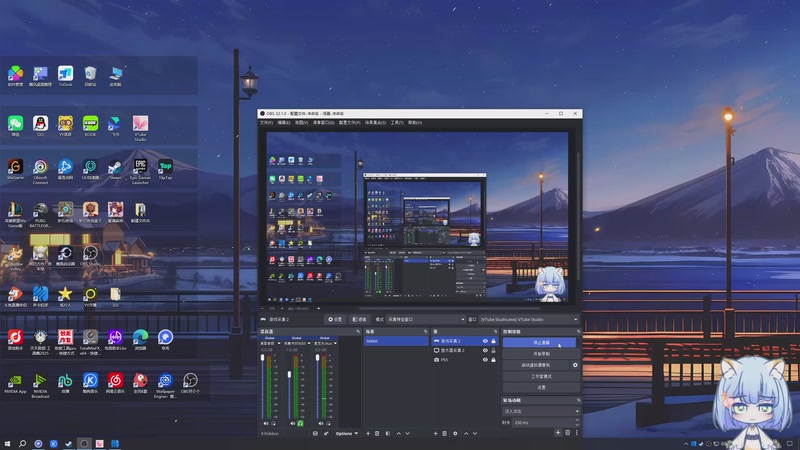Move selected source up in sources list

(466, 433)
